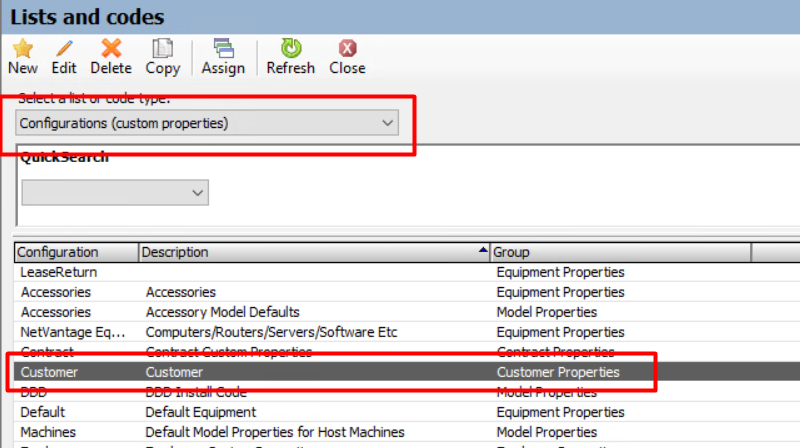Screen dimensions: 800x448
Task: Select the NetVantage Eq... configuration row
Action: point(407,332)
